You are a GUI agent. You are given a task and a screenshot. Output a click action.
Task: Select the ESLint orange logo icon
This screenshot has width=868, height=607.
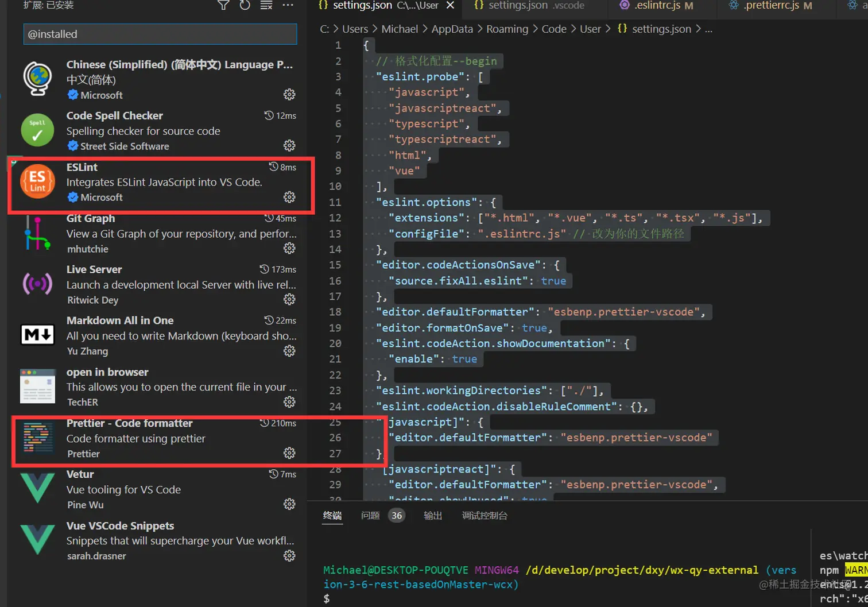pyautogui.click(x=38, y=181)
